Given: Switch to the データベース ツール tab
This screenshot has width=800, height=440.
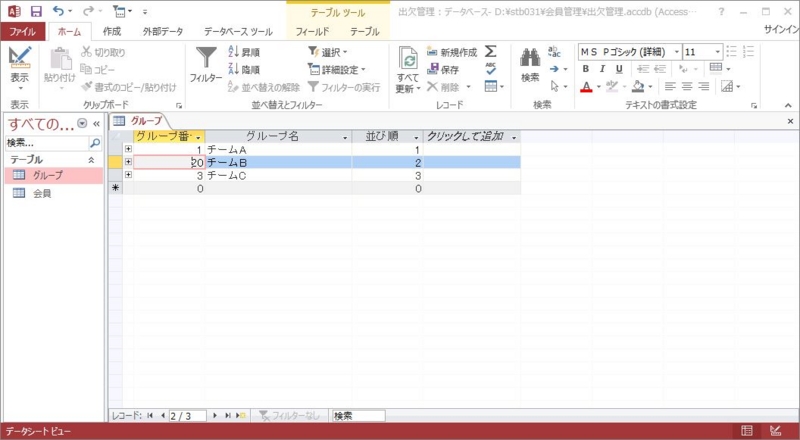Looking at the screenshot, I should [x=238, y=32].
